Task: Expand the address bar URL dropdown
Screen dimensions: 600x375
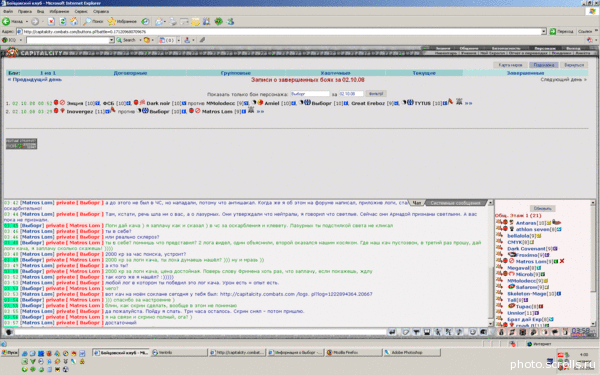Action: point(543,31)
